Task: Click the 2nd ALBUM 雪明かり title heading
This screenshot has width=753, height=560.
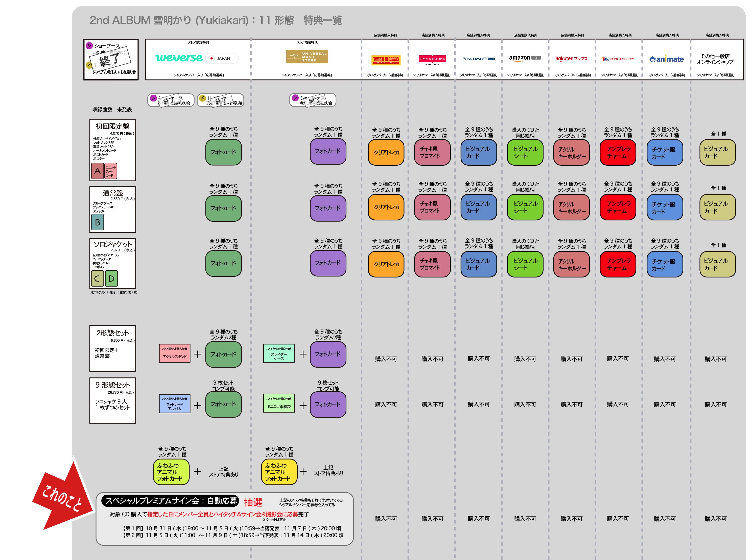Action: click(x=216, y=20)
